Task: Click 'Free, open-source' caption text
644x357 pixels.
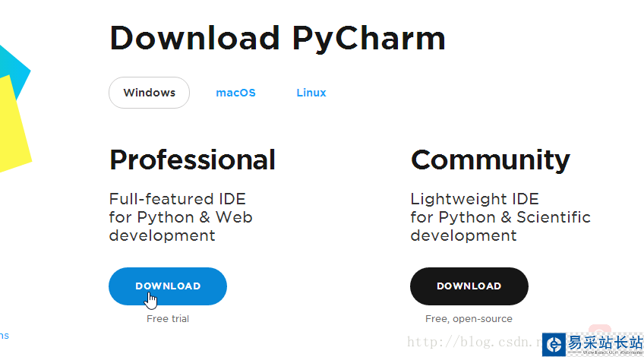Action: pos(469,319)
